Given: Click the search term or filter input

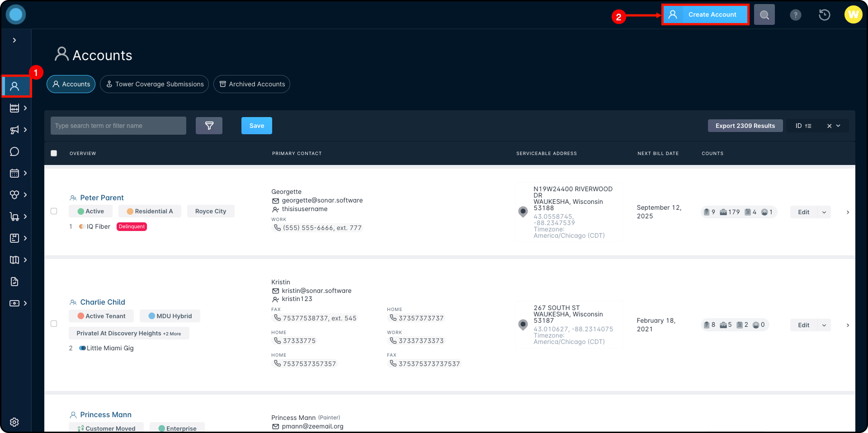Looking at the screenshot, I should click(x=118, y=126).
